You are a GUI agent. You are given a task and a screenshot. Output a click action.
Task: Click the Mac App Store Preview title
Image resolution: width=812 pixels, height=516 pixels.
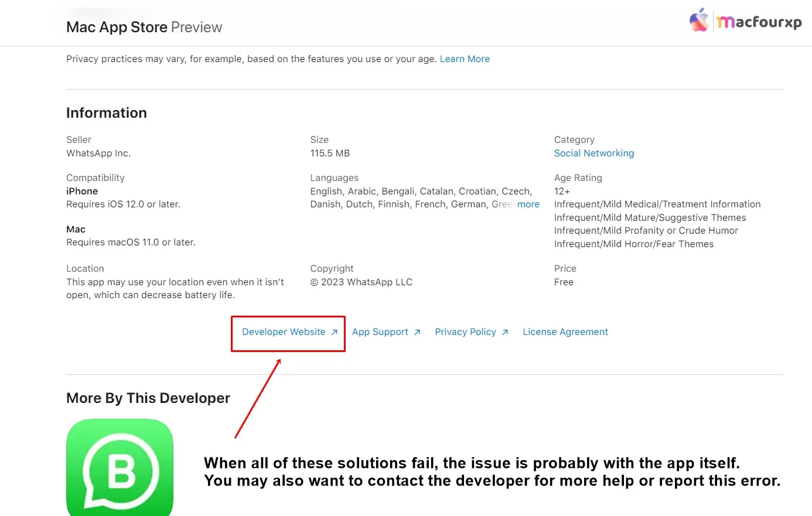(144, 28)
